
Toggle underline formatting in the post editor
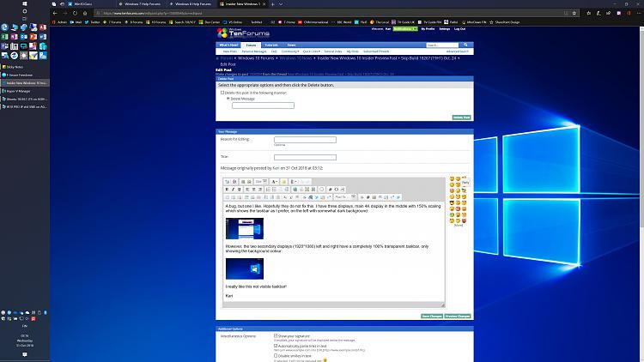click(x=239, y=190)
